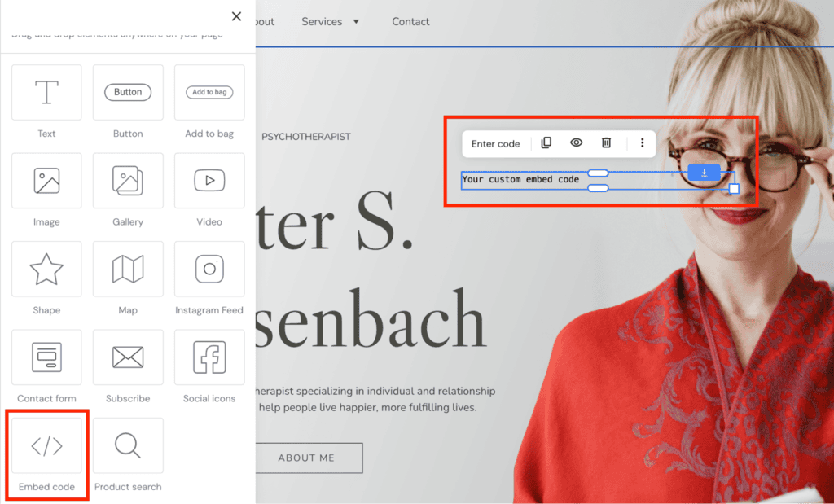Add a Video element

(209, 181)
